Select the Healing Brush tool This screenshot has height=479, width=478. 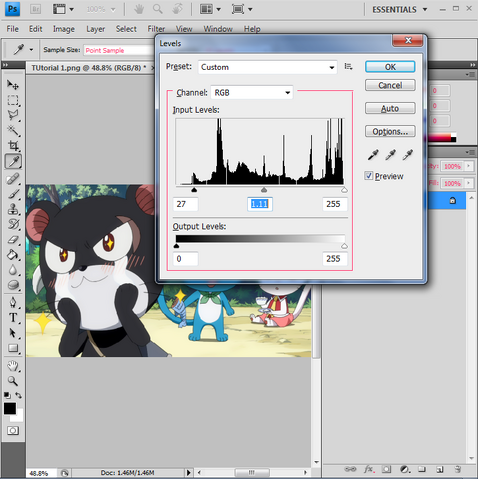tap(13, 179)
